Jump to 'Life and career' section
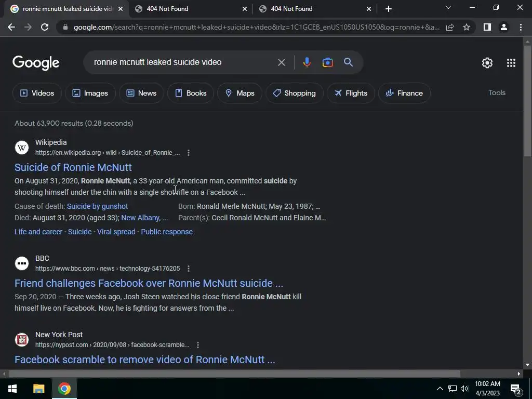Image resolution: width=532 pixels, height=399 pixels. click(38, 232)
